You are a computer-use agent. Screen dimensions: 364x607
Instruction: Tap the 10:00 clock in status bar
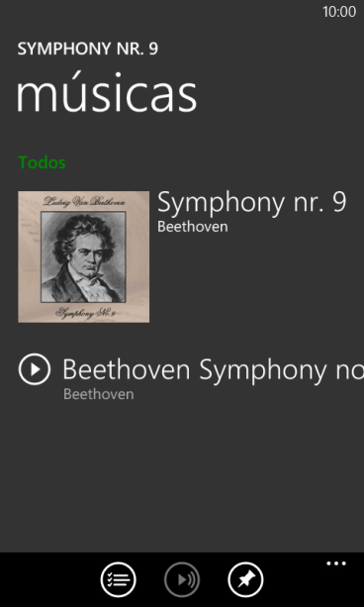click(x=339, y=12)
